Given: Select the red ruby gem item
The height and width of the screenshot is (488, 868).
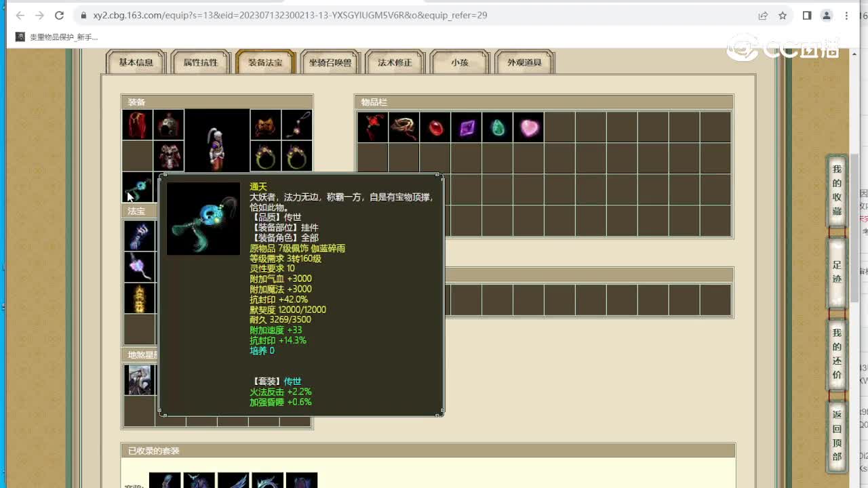Looking at the screenshot, I should pos(435,127).
